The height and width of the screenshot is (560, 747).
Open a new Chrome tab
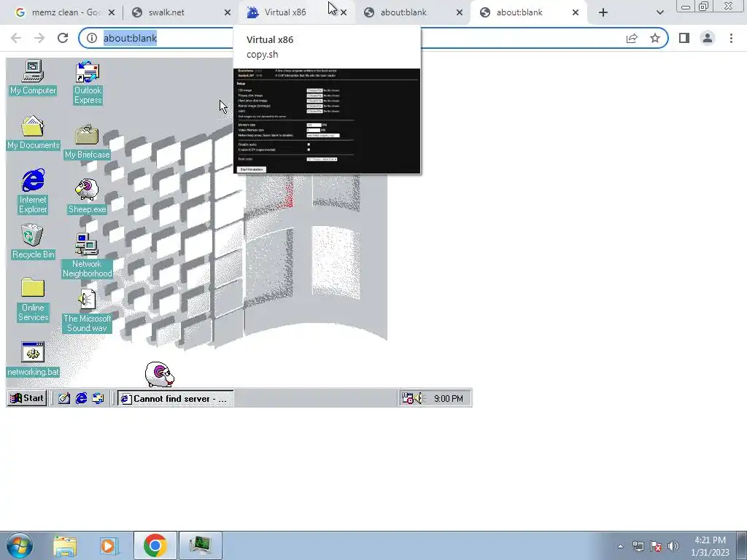click(x=603, y=12)
